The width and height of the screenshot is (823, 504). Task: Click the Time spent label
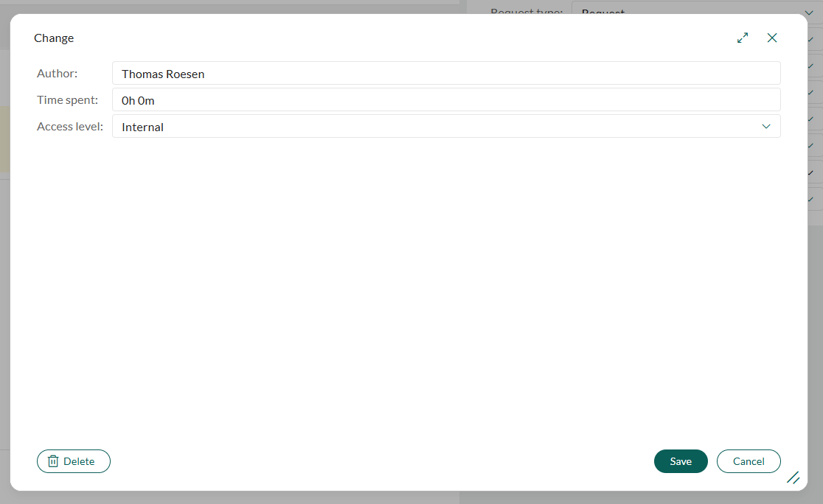coord(67,99)
